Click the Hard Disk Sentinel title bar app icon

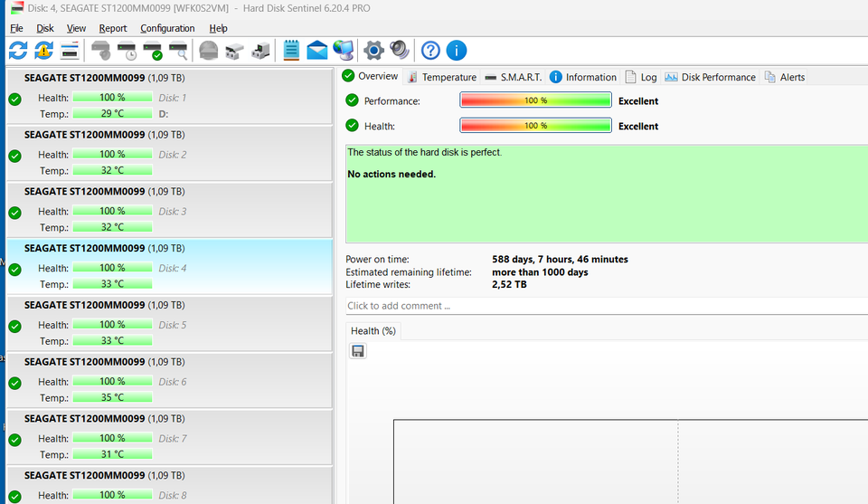(x=17, y=8)
